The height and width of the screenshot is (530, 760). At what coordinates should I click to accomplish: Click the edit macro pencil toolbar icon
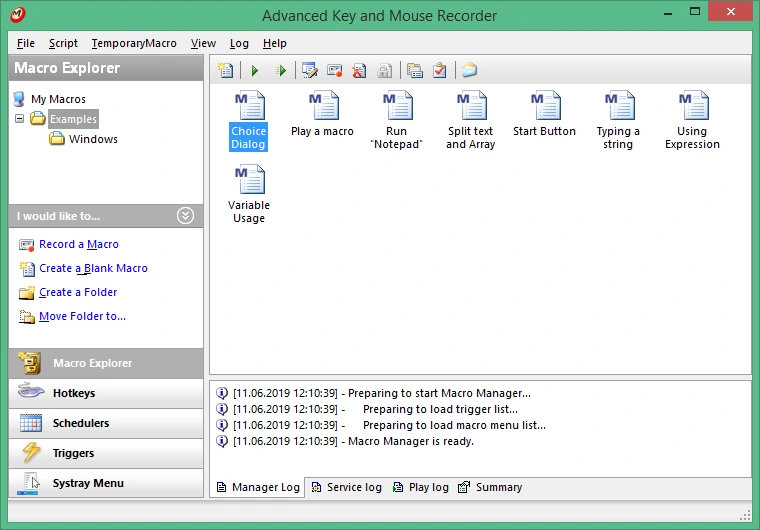coord(310,70)
